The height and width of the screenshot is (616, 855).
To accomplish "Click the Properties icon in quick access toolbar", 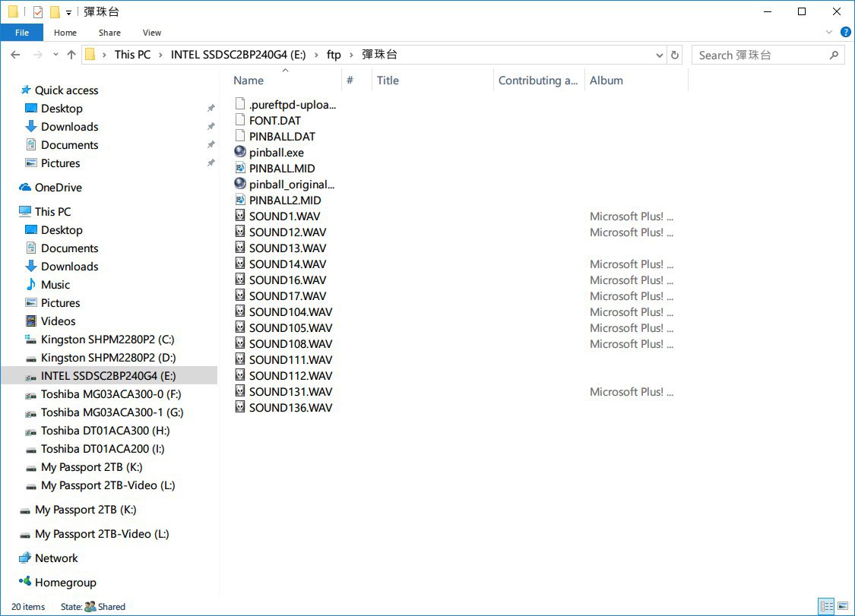I will coord(38,12).
